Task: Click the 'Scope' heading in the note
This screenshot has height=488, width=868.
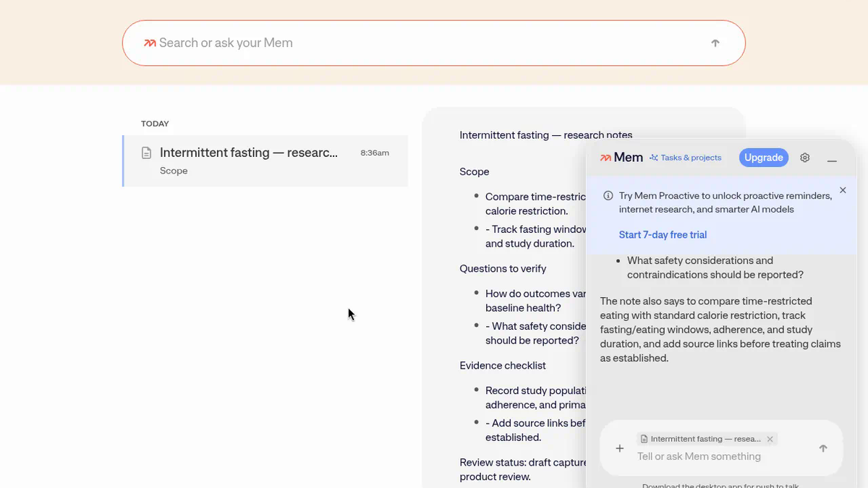Action: (475, 171)
